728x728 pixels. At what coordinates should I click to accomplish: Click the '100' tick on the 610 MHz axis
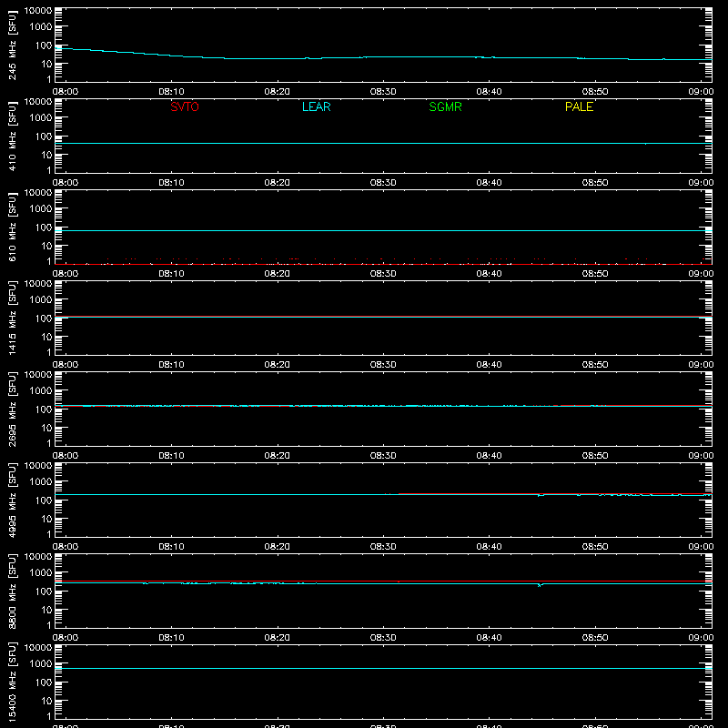pyautogui.click(x=44, y=227)
